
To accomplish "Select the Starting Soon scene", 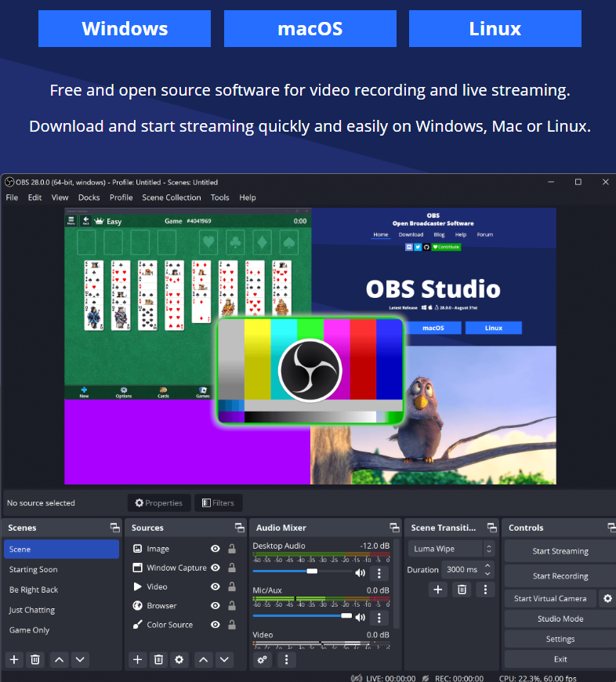I will pyautogui.click(x=61, y=569).
